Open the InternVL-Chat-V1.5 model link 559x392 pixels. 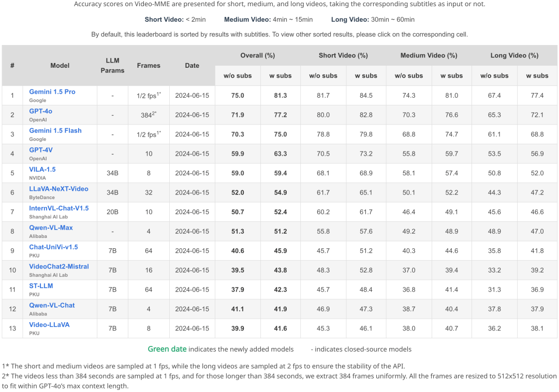59,208
